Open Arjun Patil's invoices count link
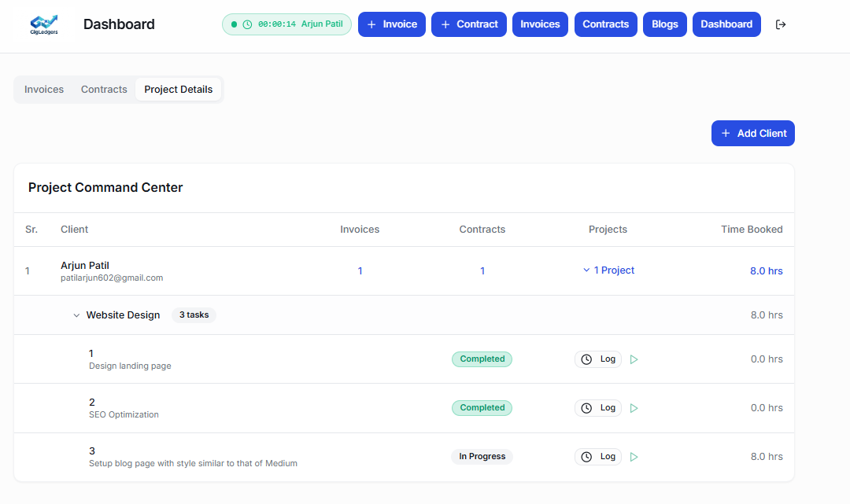 [x=360, y=270]
